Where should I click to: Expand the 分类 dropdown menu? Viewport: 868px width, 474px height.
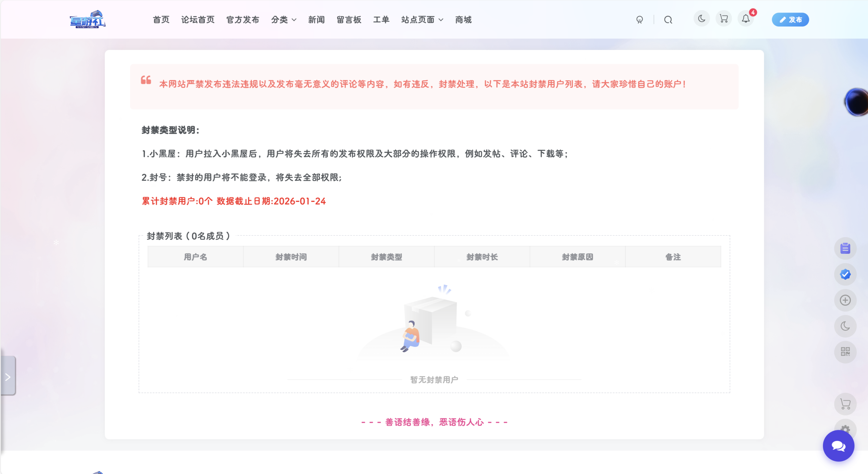[x=283, y=20]
